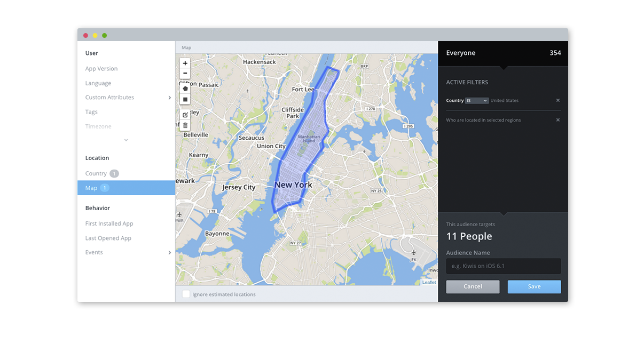Zoom out on the map

click(x=185, y=73)
